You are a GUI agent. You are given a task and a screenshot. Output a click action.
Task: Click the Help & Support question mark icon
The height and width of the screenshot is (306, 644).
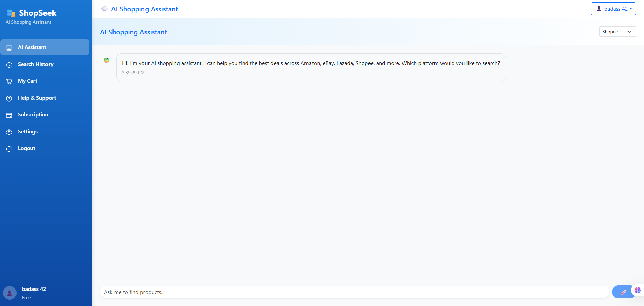pos(9,98)
